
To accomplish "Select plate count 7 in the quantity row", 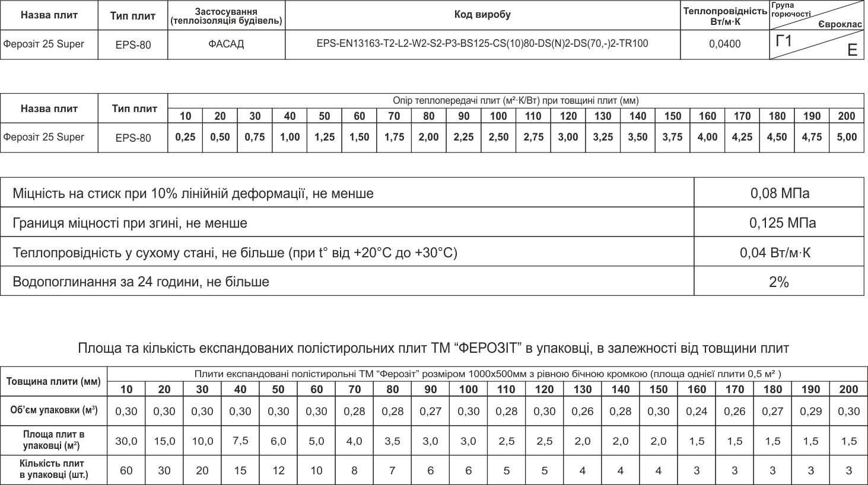I will [393, 471].
